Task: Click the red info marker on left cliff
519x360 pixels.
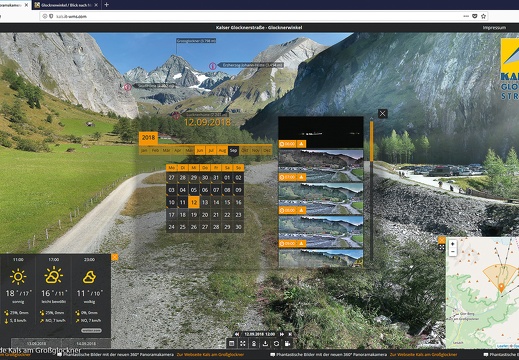Action: [127, 87]
